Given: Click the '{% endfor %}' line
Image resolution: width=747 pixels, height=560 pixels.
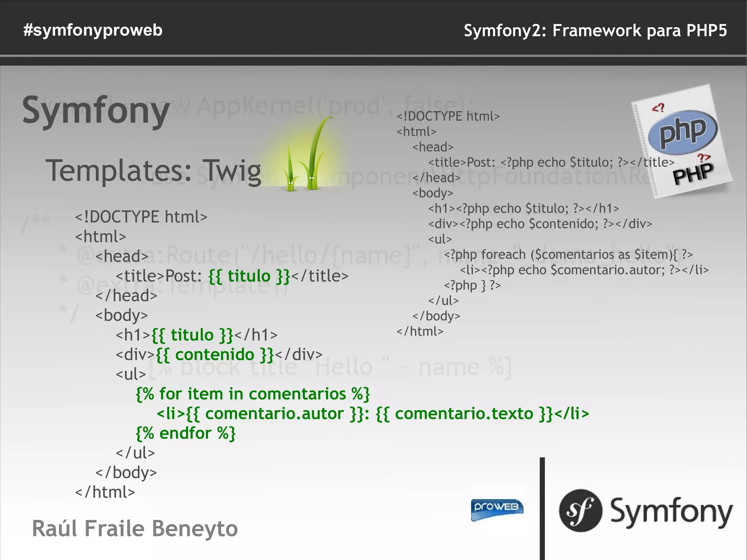Looking at the screenshot, I should coord(186,433).
